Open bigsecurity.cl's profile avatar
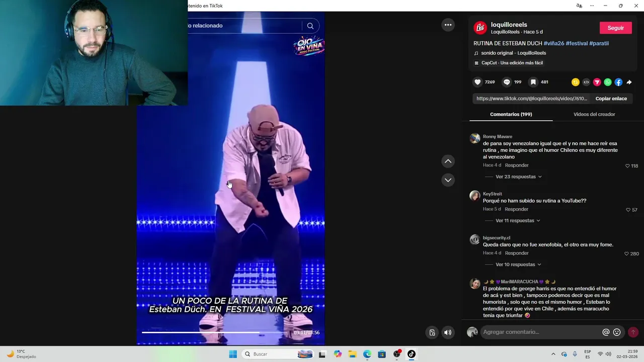The image size is (644, 362). coord(475,240)
